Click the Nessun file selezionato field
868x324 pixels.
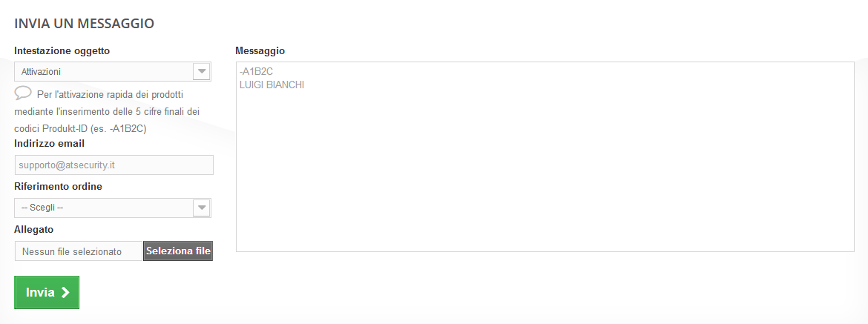coord(78,251)
